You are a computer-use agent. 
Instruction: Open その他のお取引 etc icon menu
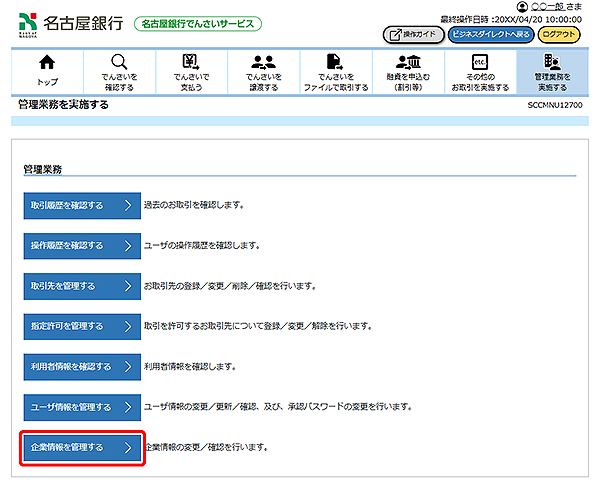point(479,64)
